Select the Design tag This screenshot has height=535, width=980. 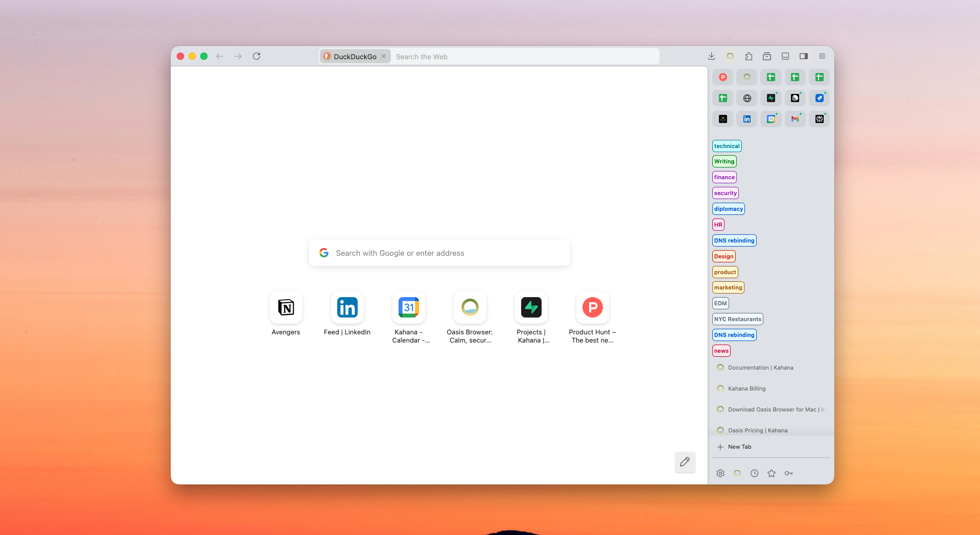pyautogui.click(x=724, y=256)
